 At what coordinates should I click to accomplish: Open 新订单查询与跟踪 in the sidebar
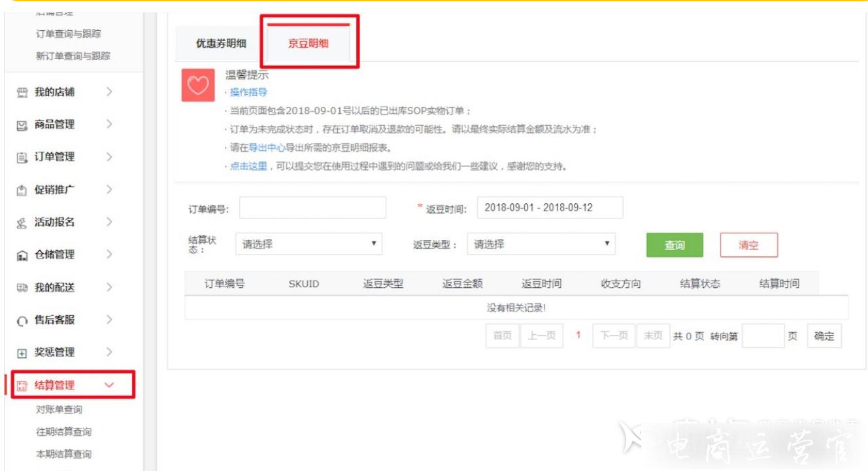tap(73, 56)
